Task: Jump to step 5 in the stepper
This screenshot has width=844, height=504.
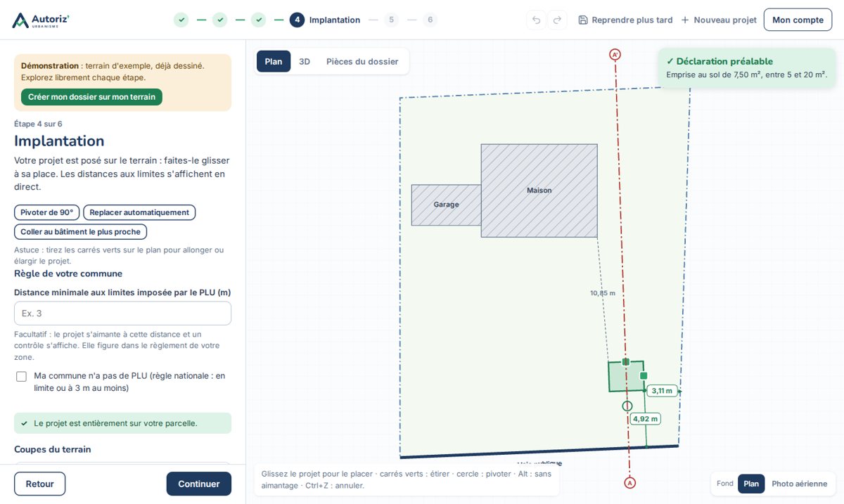Action: 391,20
